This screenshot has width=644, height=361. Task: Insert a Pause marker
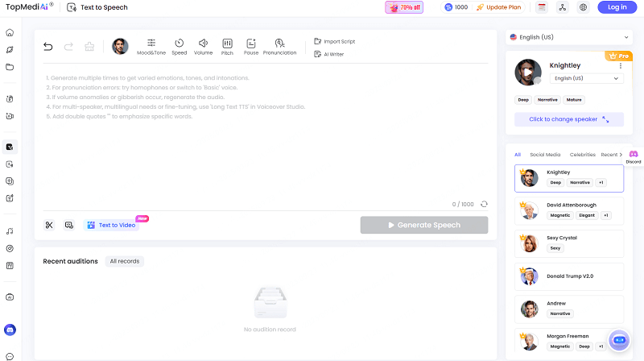[x=251, y=47]
